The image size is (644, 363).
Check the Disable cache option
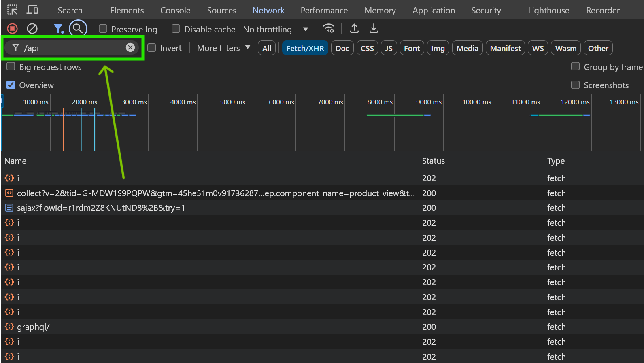pyautogui.click(x=176, y=29)
